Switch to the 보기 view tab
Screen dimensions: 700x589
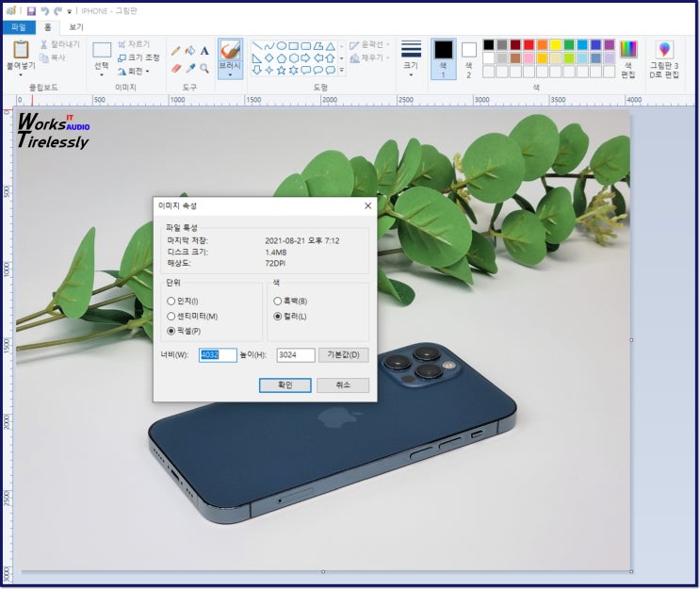(76, 27)
